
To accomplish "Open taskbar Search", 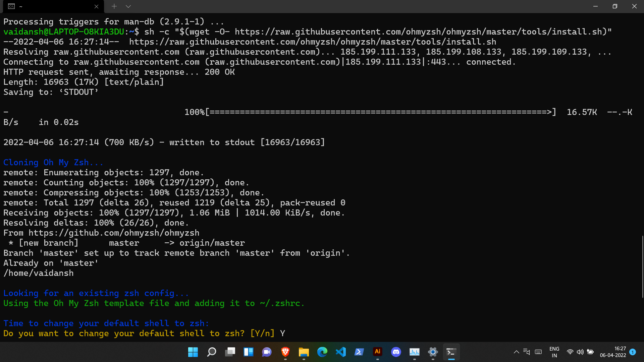I will click(x=211, y=352).
